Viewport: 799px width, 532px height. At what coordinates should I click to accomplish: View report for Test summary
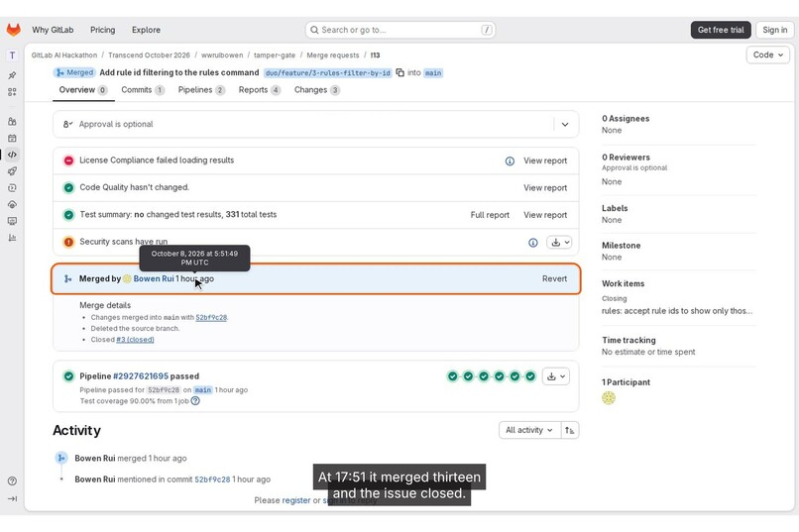[545, 215]
